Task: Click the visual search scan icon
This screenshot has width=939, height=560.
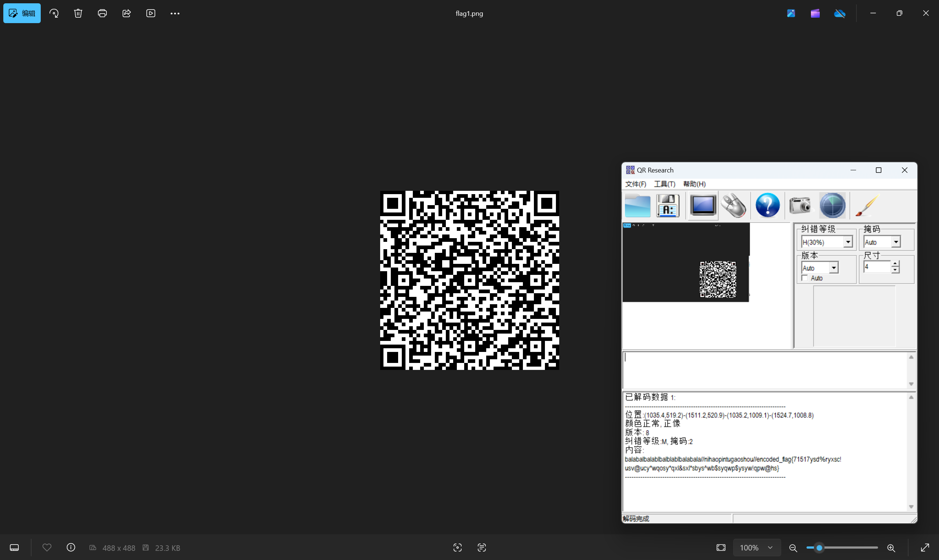Action: point(457,548)
